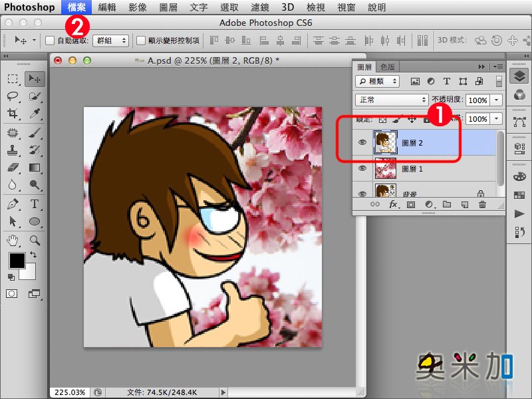This screenshot has height=399, width=532.
Task: Select the Pen tool
Action: (x=13, y=204)
